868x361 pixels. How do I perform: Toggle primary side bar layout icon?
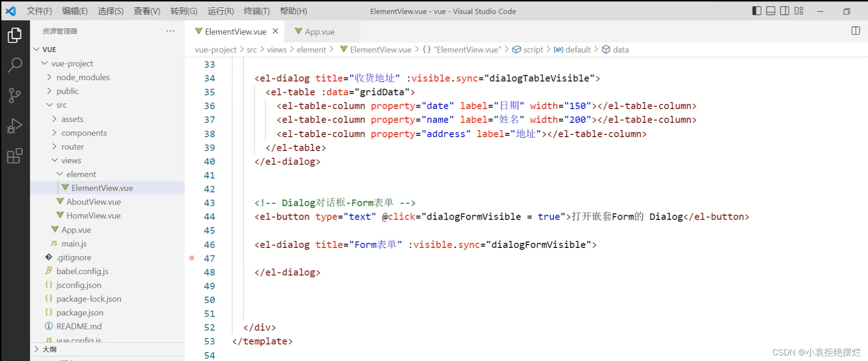pos(757,11)
